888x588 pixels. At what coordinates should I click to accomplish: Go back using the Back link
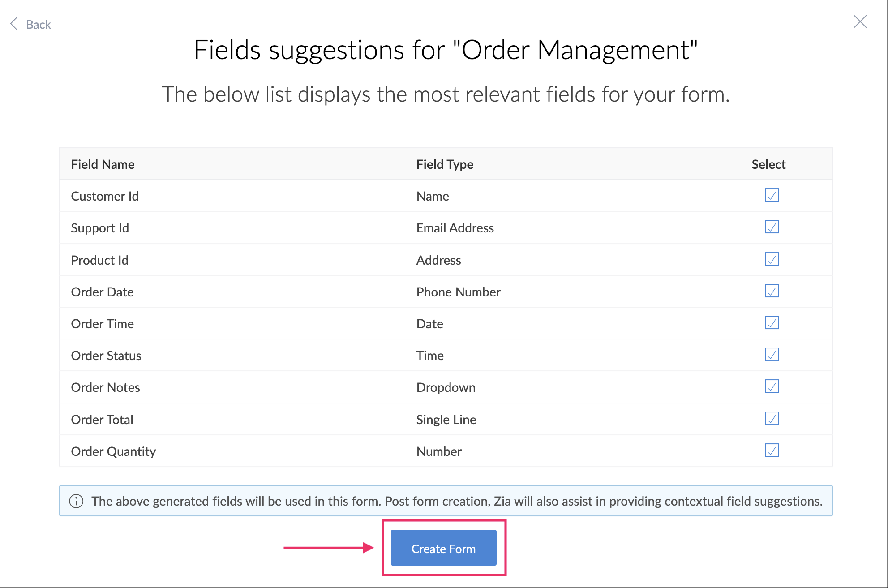(39, 25)
